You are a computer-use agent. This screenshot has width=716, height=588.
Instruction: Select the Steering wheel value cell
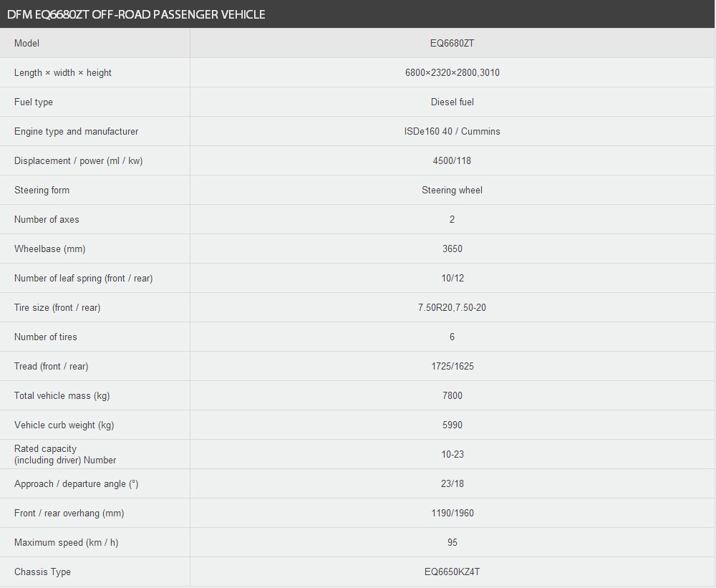point(452,190)
